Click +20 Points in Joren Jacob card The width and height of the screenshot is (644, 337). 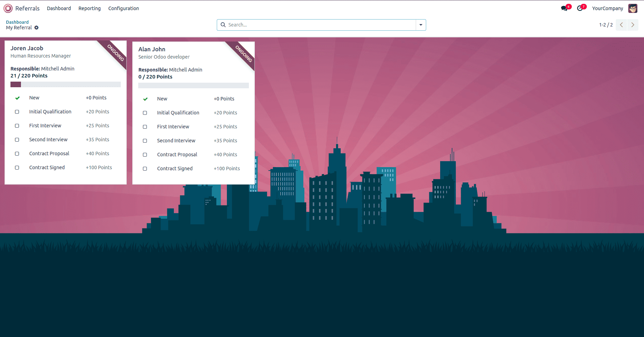pos(97,112)
